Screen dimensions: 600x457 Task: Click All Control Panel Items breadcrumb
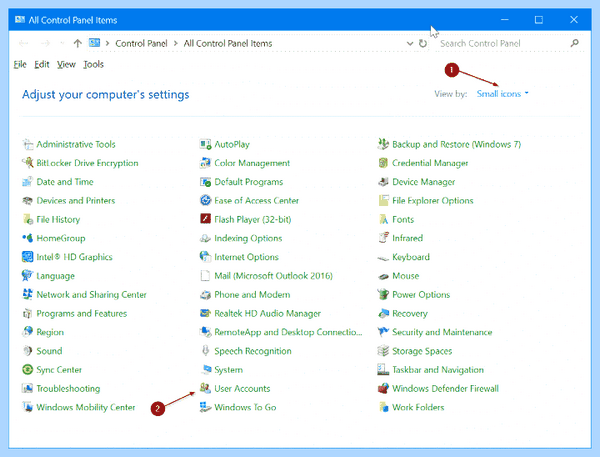[228, 44]
